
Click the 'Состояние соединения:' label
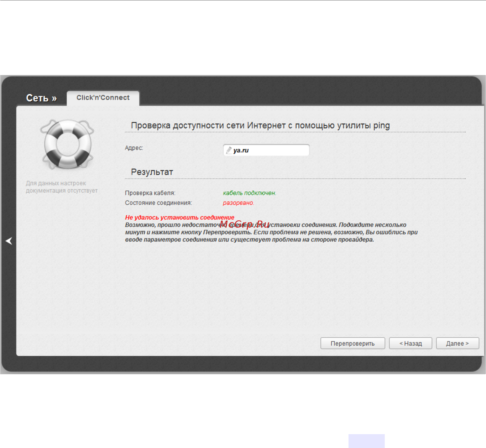point(158,203)
